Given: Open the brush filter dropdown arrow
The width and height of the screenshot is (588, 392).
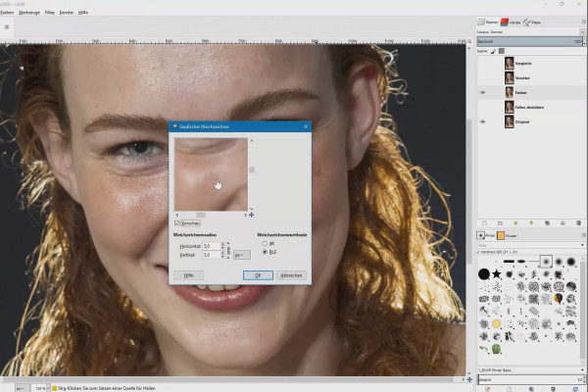Looking at the screenshot, I should (582, 245).
